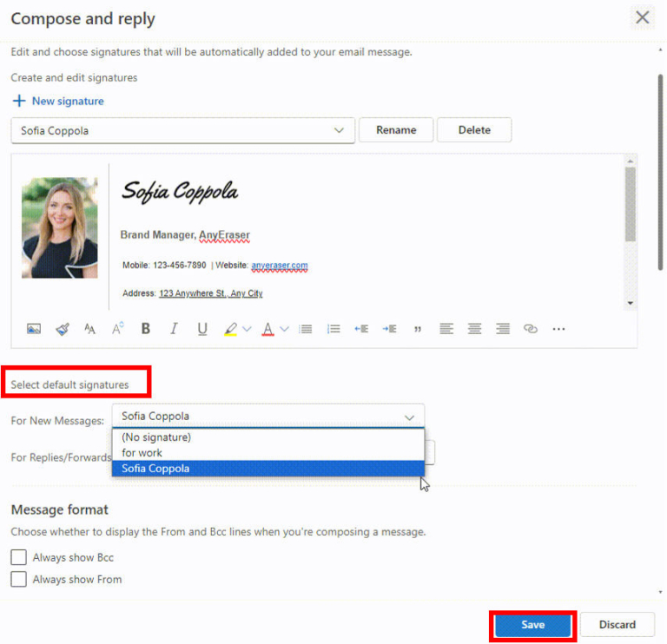667x644 pixels.
Task: Insert a hyperlink
Action: [531, 329]
